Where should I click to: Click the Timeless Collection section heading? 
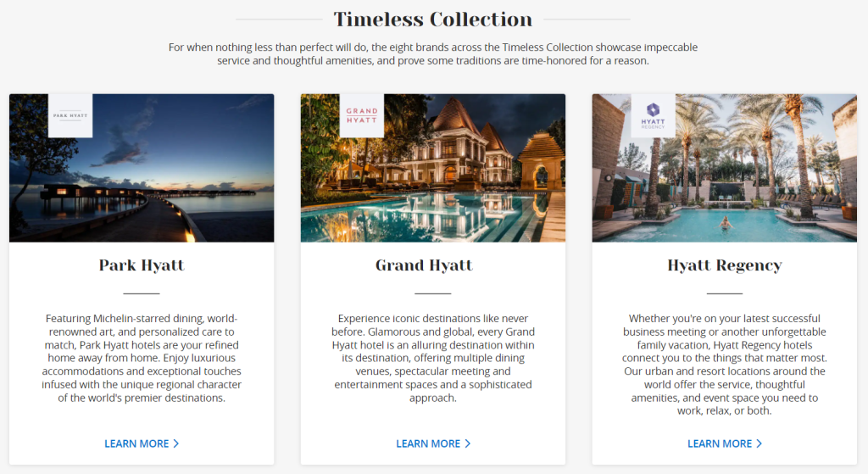pyautogui.click(x=433, y=19)
